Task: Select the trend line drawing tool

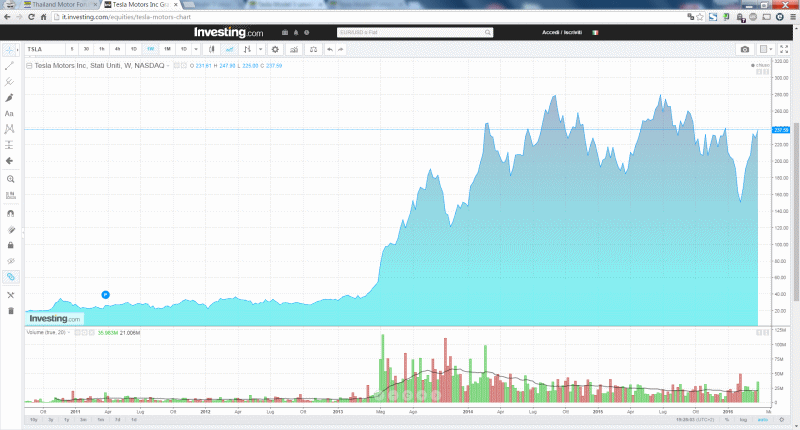Action: (x=9, y=66)
